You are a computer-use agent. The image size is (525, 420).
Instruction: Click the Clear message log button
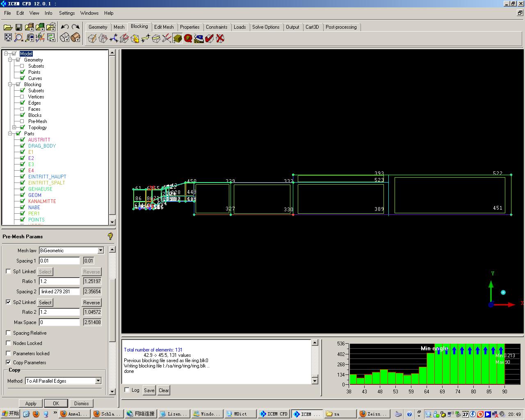(164, 390)
